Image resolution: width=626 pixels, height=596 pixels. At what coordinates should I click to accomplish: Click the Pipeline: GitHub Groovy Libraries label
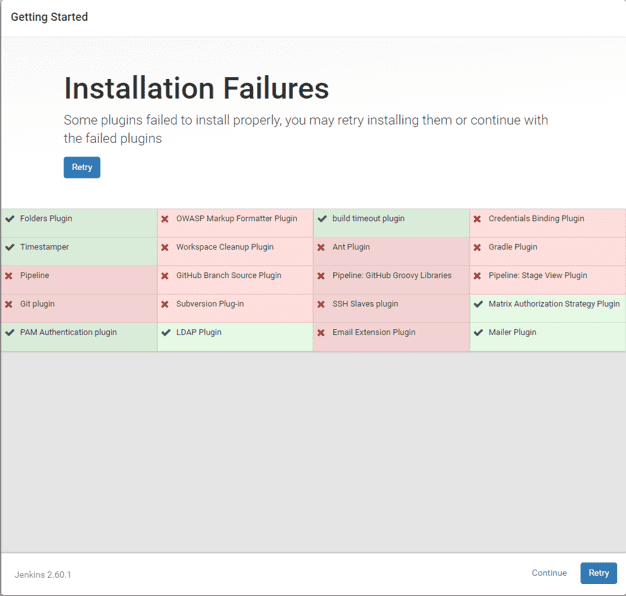pos(392,275)
